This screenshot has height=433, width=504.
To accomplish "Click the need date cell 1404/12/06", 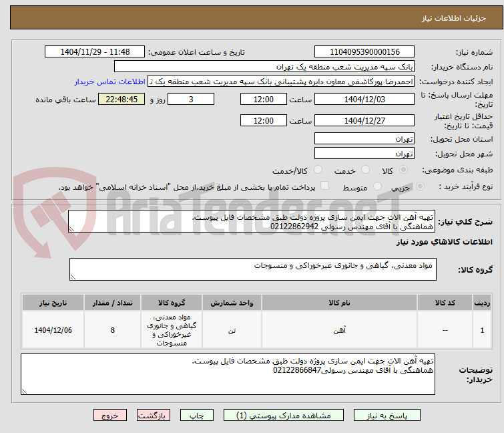I will pyautogui.click(x=53, y=330).
